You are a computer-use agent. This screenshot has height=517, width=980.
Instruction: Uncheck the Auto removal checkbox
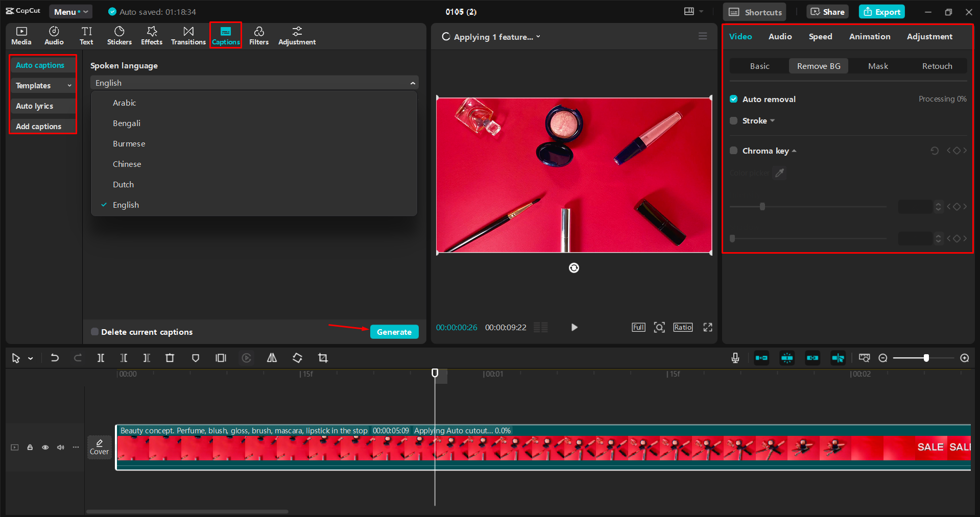coord(734,99)
